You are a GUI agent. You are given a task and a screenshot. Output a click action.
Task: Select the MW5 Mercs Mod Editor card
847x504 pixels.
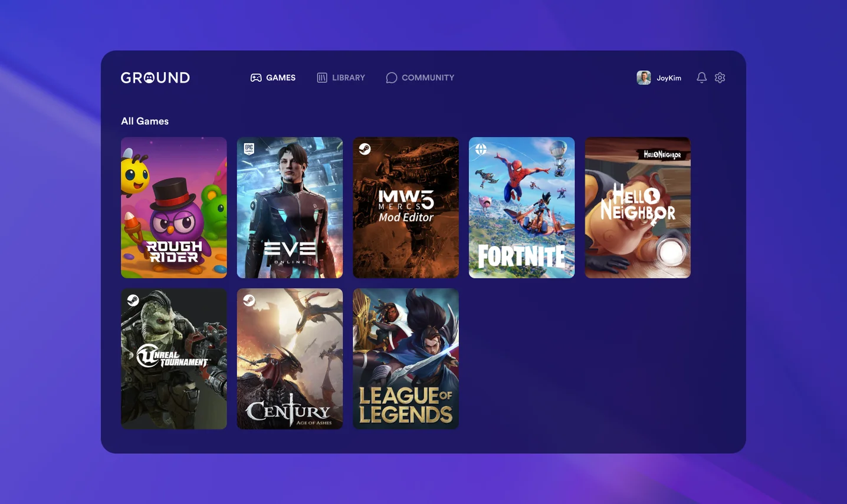[x=406, y=207]
